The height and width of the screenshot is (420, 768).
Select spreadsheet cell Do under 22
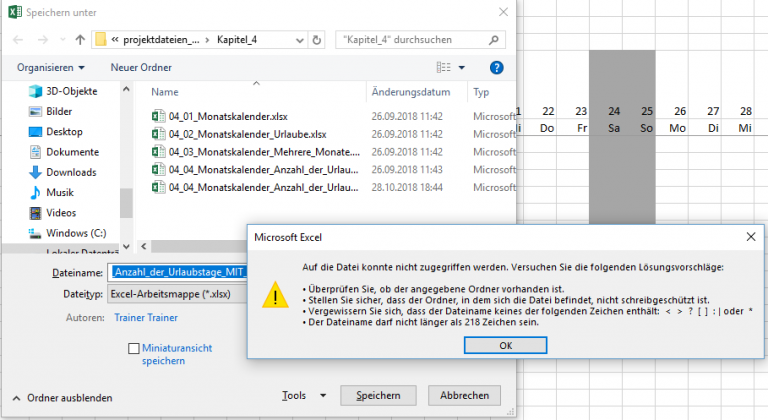(x=547, y=128)
